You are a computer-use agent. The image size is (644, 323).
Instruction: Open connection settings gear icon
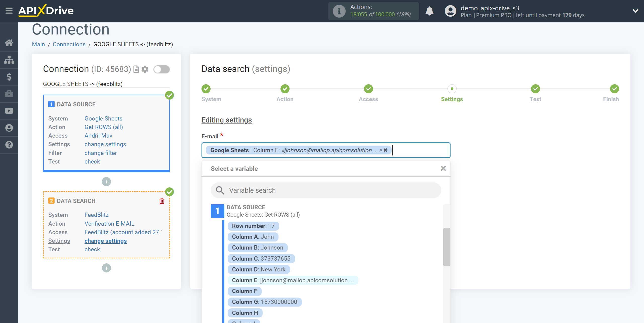[x=145, y=69]
